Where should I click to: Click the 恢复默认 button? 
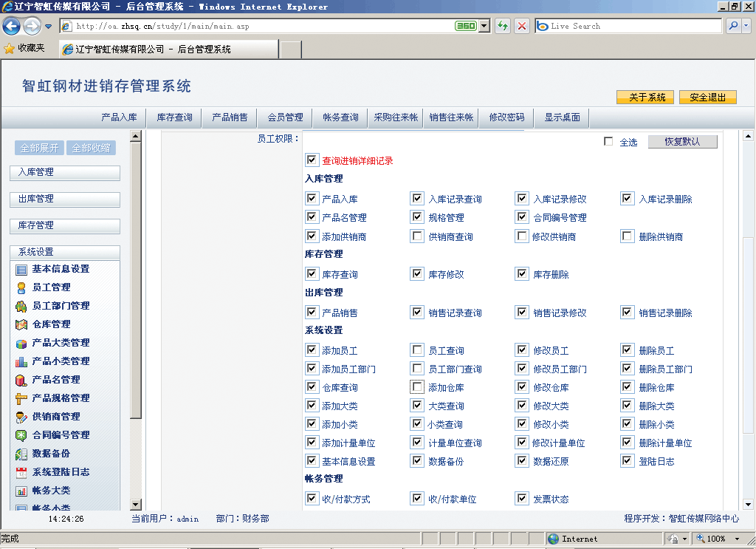[x=682, y=142]
